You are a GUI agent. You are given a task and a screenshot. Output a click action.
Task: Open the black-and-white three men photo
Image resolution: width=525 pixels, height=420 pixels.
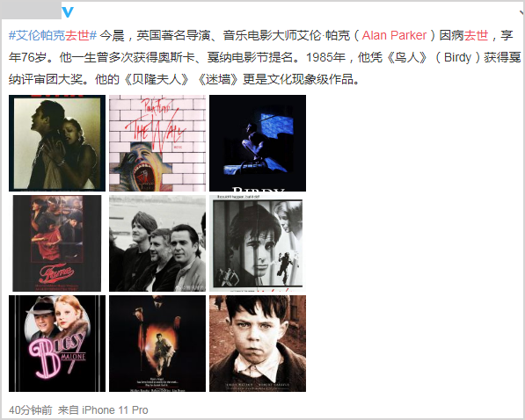157,243
